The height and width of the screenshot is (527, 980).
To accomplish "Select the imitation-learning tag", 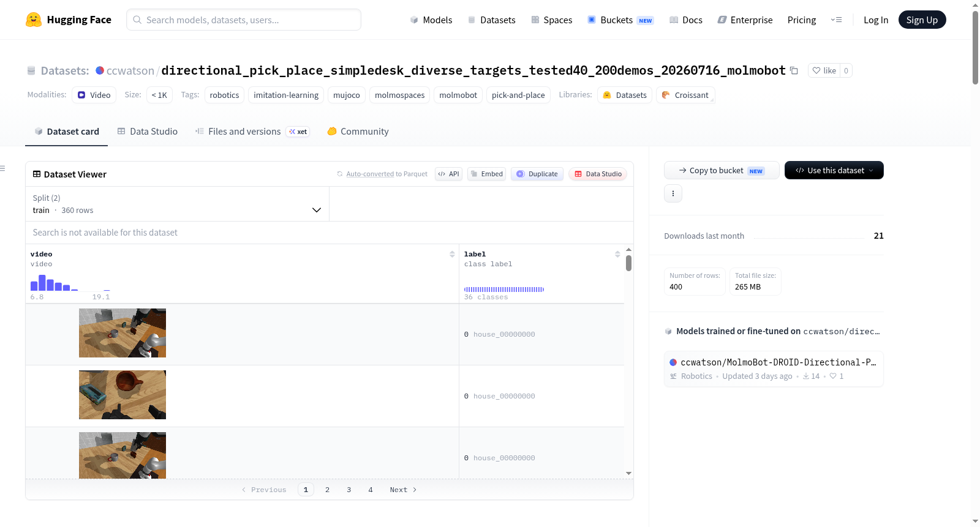I will click(x=286, y=95).
